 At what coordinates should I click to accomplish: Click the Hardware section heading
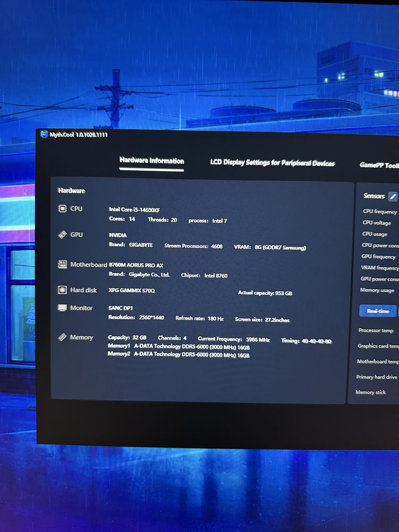pyautogui.click(x=72, y=190)
